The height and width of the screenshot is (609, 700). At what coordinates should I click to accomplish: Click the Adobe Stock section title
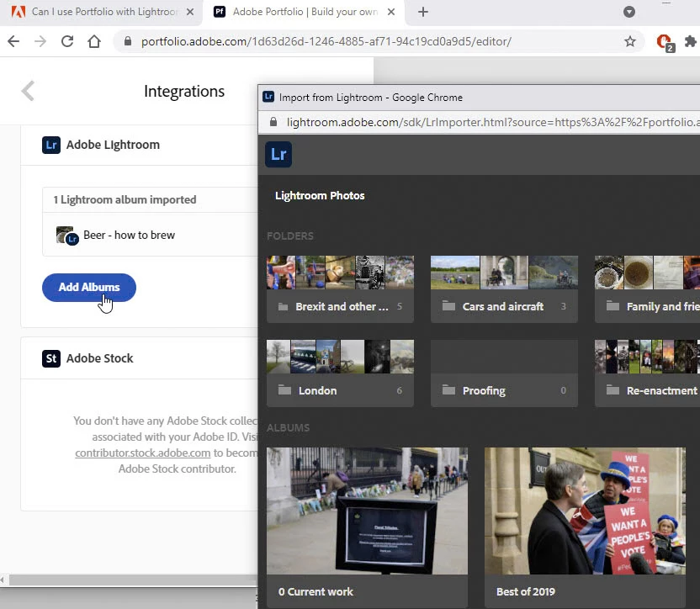tap(99, 358)
